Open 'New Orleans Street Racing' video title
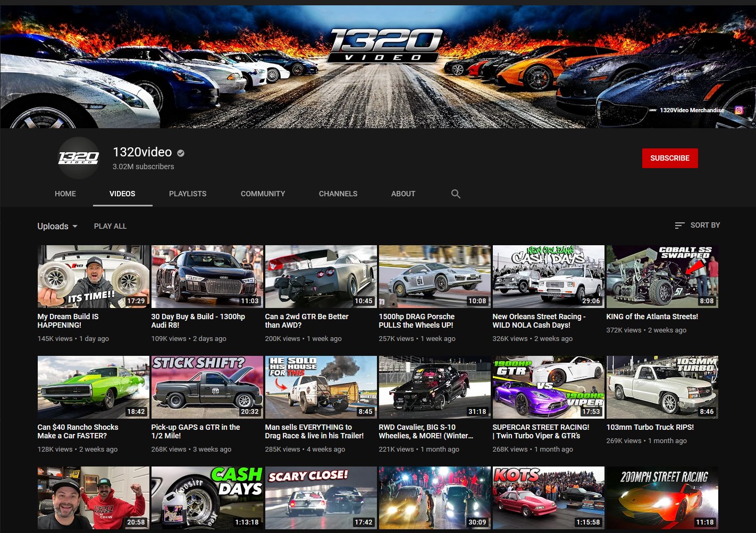Image resolution: width=756 pixels, height=533 pixels. pyautogui.click(x=539, y=321)
